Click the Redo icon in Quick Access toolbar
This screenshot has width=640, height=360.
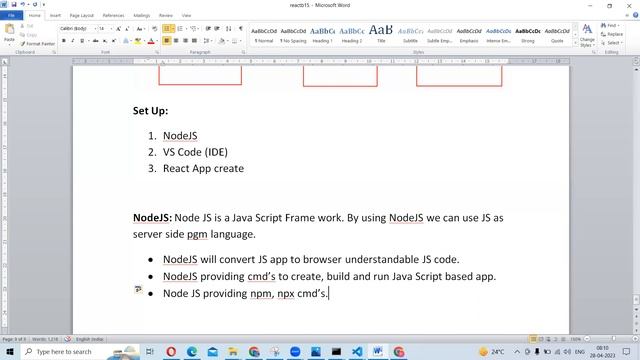35,4
